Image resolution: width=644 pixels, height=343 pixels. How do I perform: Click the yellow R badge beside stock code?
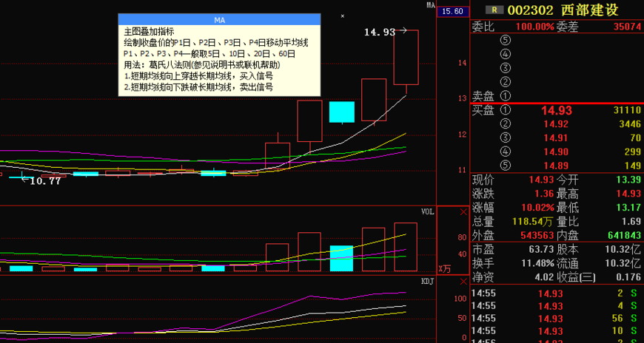(494, 10)
